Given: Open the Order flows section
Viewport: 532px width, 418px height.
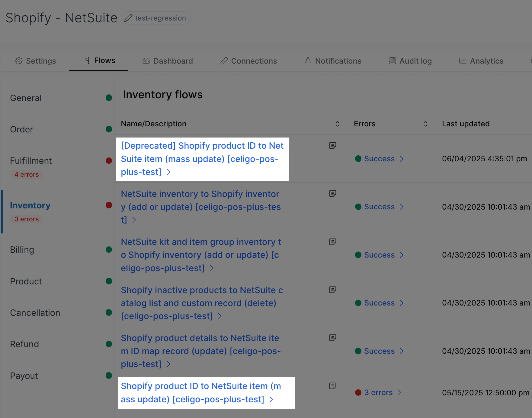Looking at the screenshot, I should pos(21,129).
